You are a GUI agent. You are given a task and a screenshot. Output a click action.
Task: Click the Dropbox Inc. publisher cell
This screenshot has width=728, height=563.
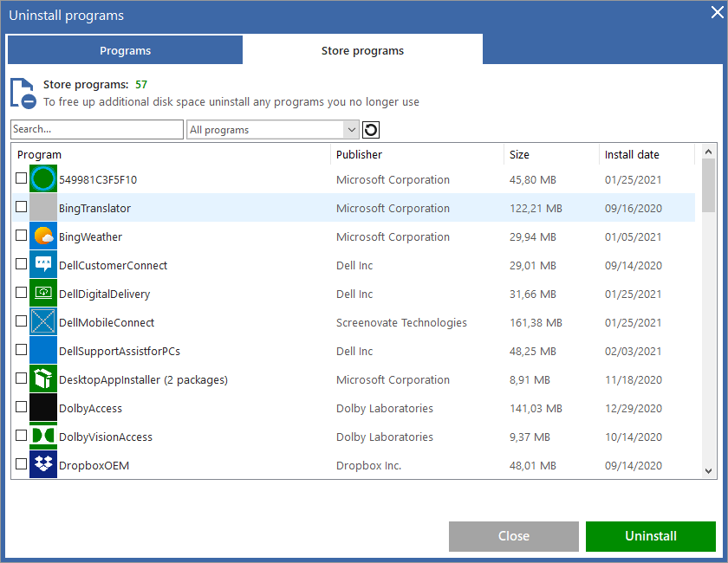pos(368,465)
